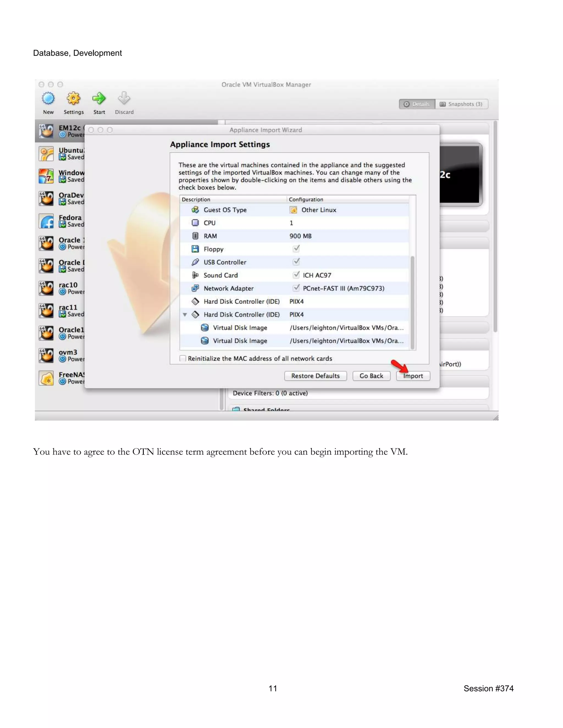Click Import to start importing
This screenshot has width=563, height=728.
click(x=413, y=376)
